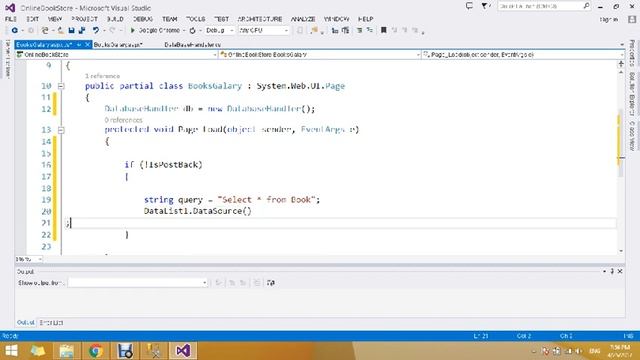Collapse the BooksGalary class outline node
Viewport: 640px width, 360px height.
[61, 86]
